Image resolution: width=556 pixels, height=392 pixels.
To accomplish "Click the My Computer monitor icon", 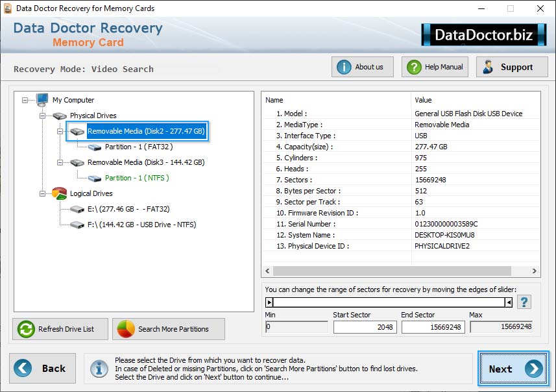I will 42,100.
